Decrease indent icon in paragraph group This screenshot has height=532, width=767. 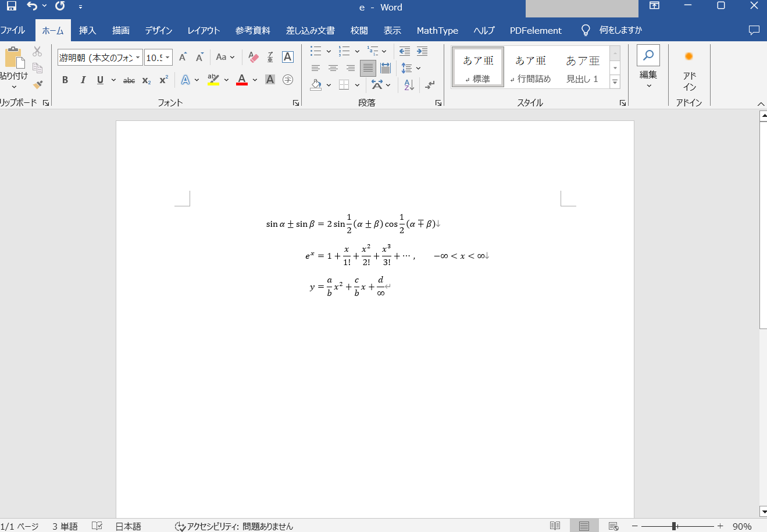[x=405, y=51]
